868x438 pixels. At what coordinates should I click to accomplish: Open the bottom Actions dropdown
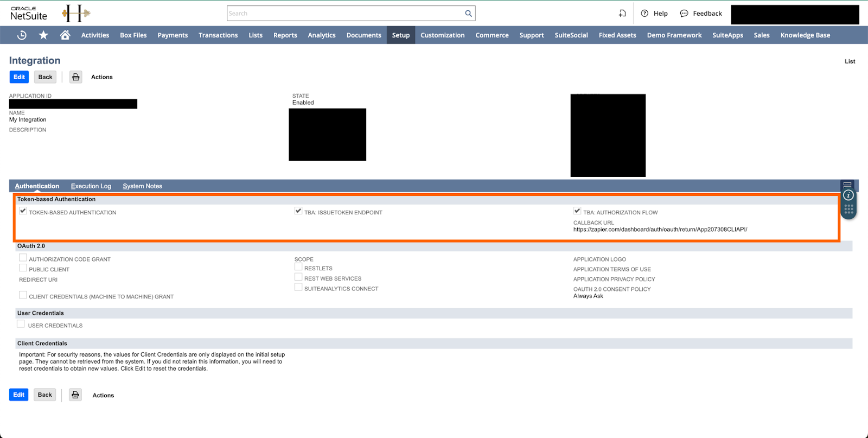tap(103, 395)
